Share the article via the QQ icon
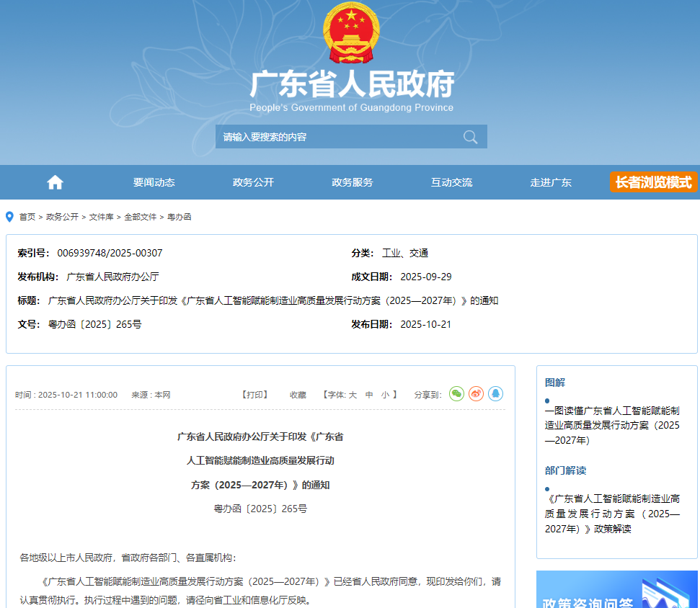The image size is (700, 608). point(496,394)
